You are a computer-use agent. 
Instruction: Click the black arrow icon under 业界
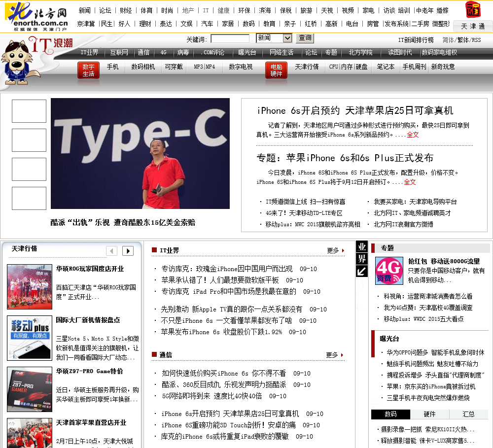point(361,271)
